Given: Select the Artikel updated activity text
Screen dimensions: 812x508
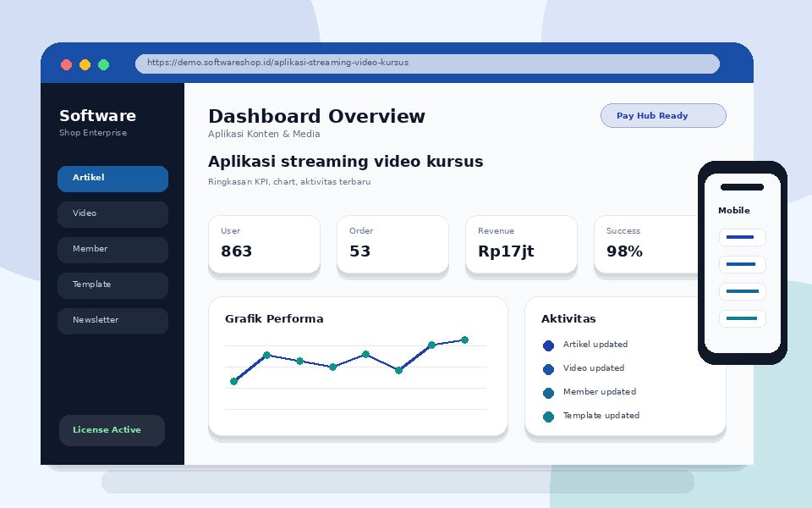Looking at the screenshot, I should click(595, 345).
